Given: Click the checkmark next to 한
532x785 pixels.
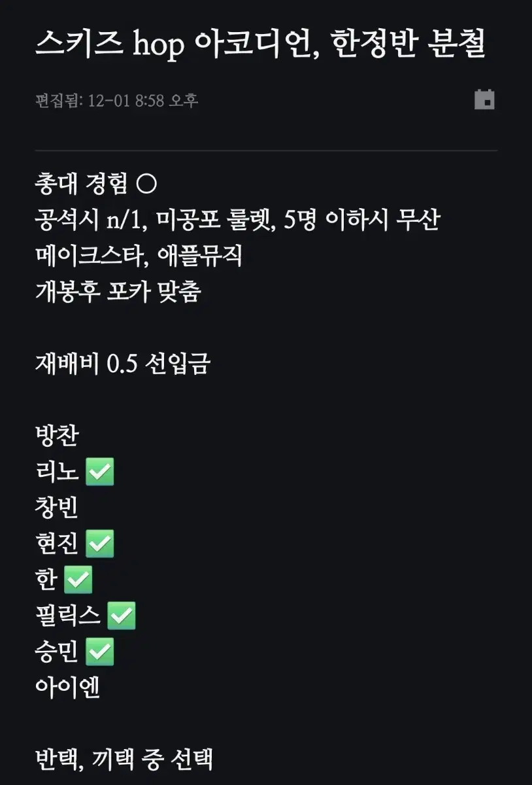Looking at the screenshot, I should 78,580.
